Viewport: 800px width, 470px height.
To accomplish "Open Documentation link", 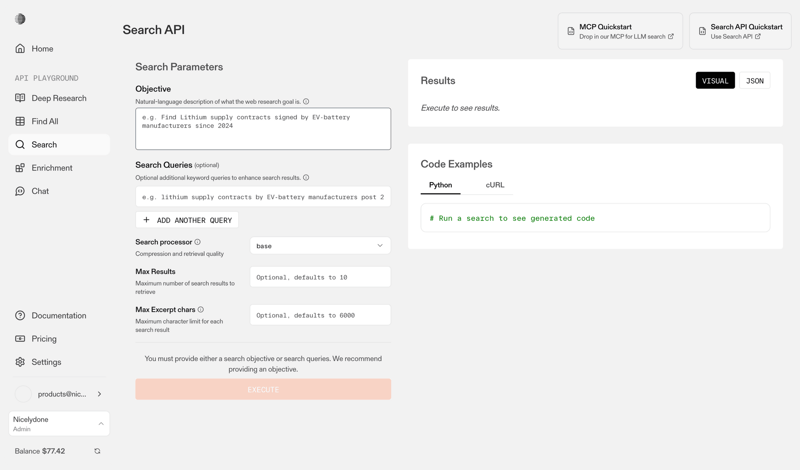I will [59, 315].
